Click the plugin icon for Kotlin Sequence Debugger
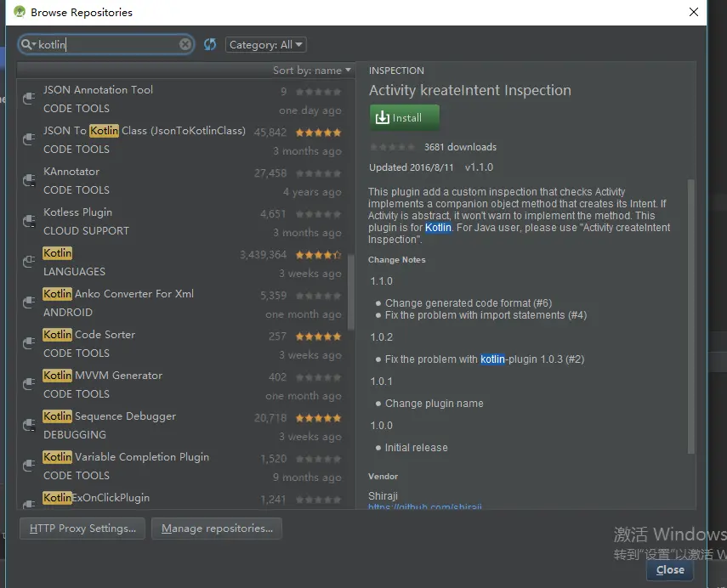This screenshot has width=727, height=588. click(29, 425)
